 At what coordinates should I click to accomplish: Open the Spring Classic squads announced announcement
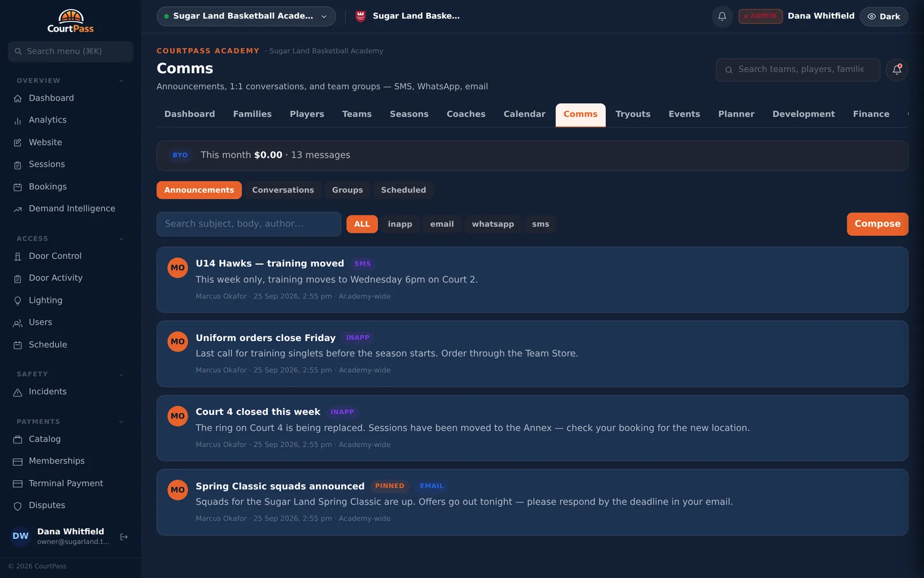[x=532, y=502]
